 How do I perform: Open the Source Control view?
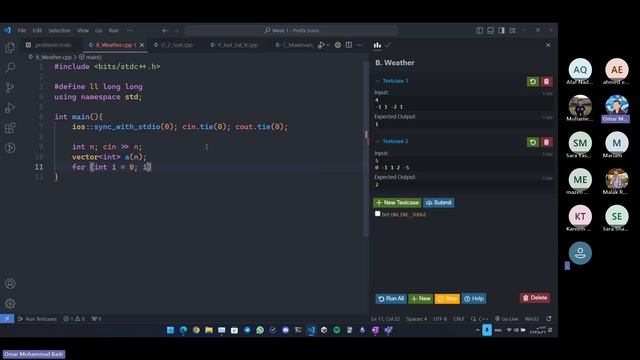[10, 87]
